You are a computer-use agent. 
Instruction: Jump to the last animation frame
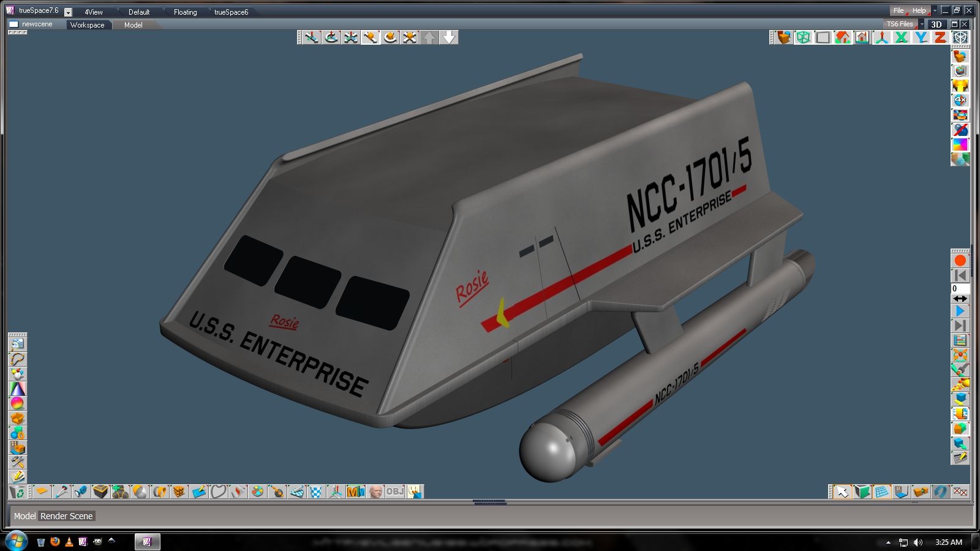(x=960, y=326)
